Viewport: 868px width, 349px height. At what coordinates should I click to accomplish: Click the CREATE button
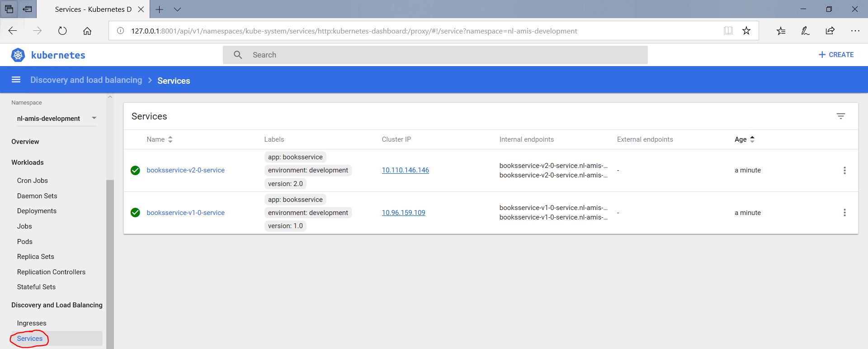[x=836, y=55]
